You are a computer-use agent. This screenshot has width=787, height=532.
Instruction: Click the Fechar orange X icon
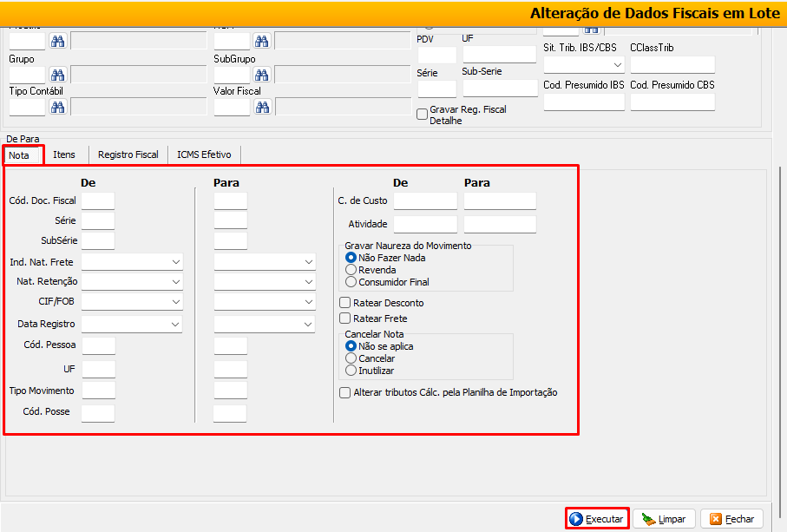(x=716, y=519)
